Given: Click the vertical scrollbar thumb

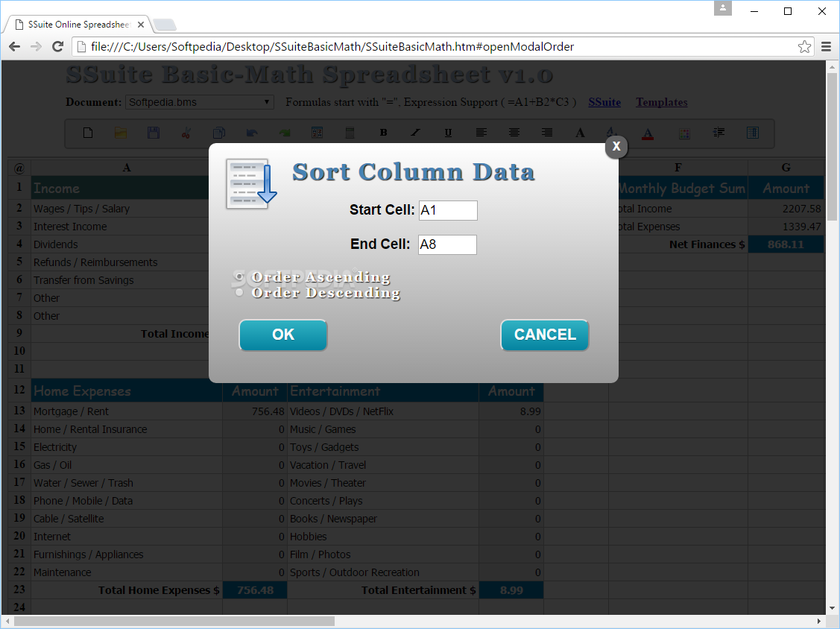Looking at the screenshot, I should pyautogui.click(x=832, y=147).
